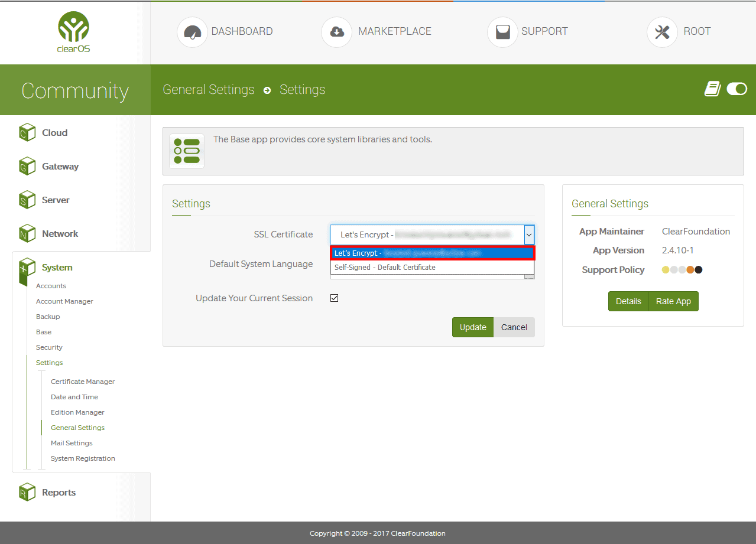756x544 pixels.
Task: Click the Community edition heading
Action: pos(75,90)
